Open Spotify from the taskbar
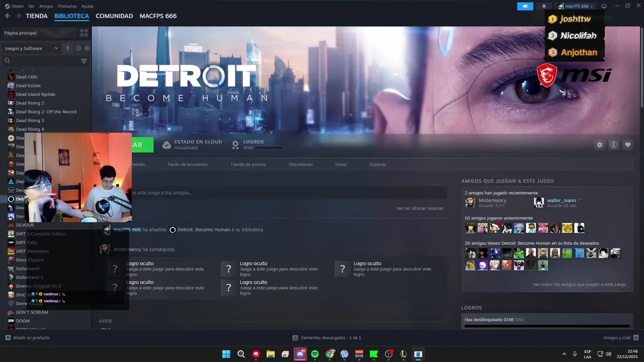644x362 pixels. pyautogui.click(x=315, y=354)
